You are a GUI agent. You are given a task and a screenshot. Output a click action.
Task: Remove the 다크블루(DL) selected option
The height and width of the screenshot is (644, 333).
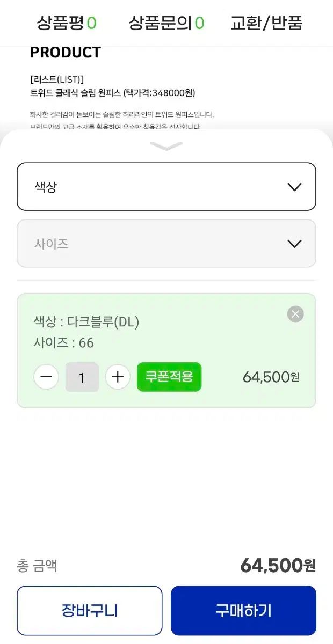click(x=295, y=314)
